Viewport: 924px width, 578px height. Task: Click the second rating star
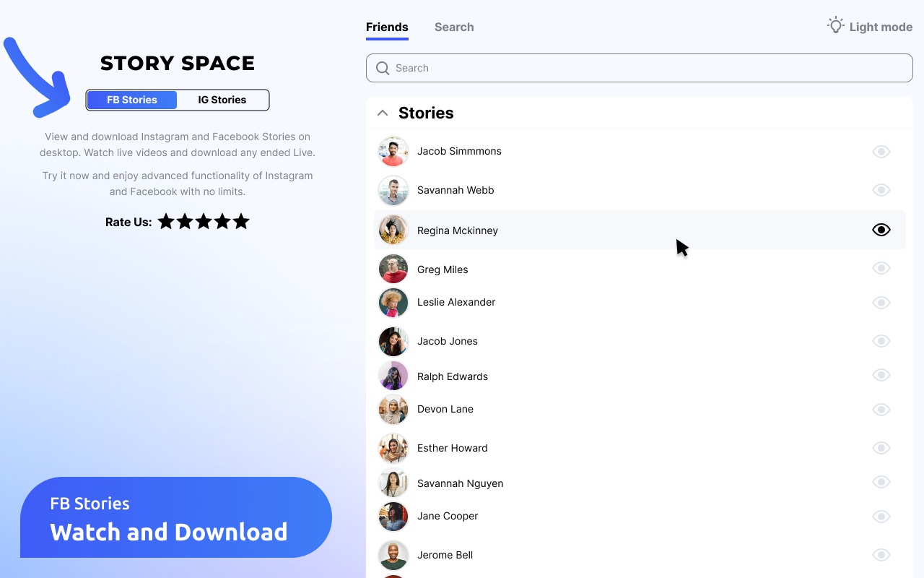185,221
